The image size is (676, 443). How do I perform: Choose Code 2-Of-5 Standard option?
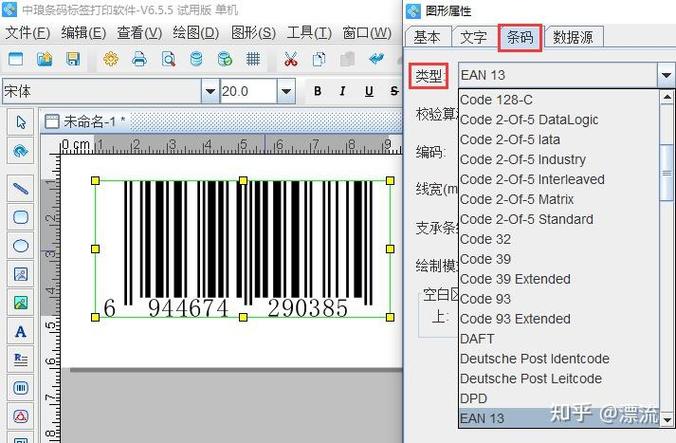coord(559,219)
